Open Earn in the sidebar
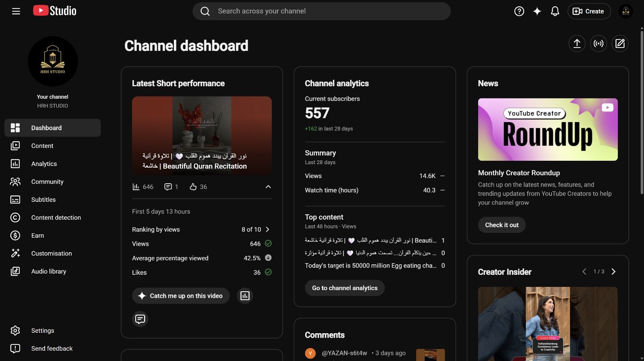 pos(53,235)
